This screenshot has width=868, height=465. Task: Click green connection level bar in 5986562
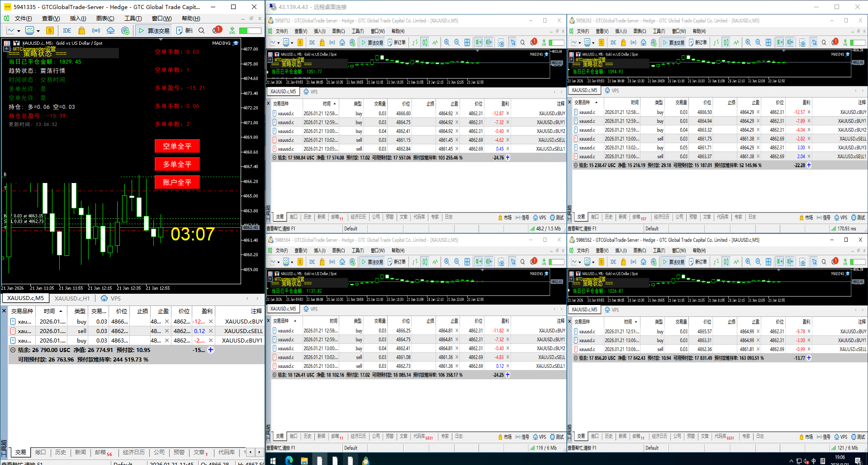coord(858,262)
